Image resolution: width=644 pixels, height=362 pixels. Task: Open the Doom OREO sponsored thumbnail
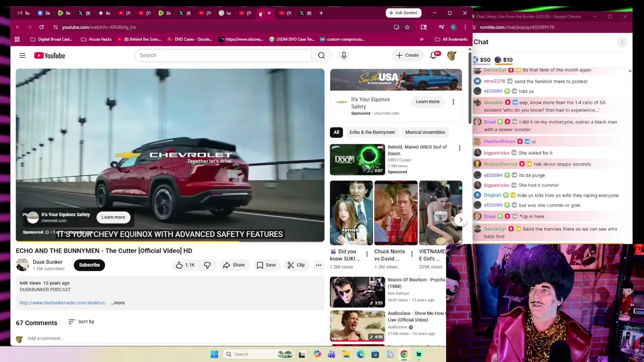[357, 159]
